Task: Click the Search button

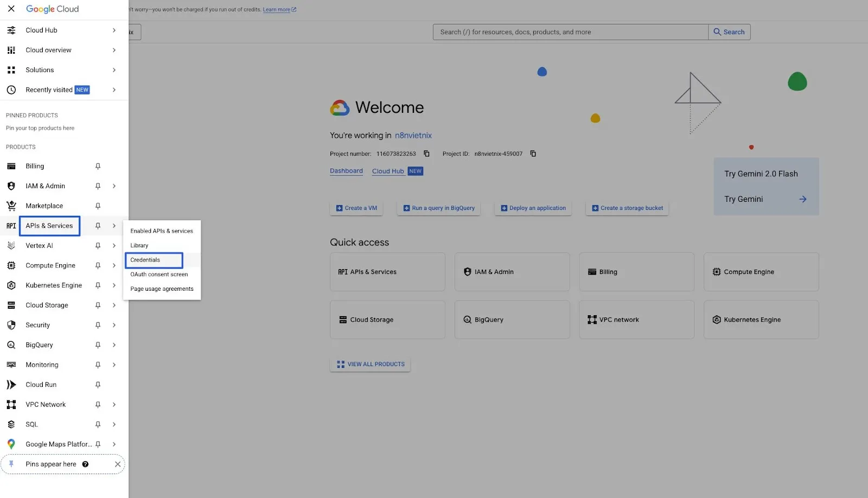Action: click(729, 32)
